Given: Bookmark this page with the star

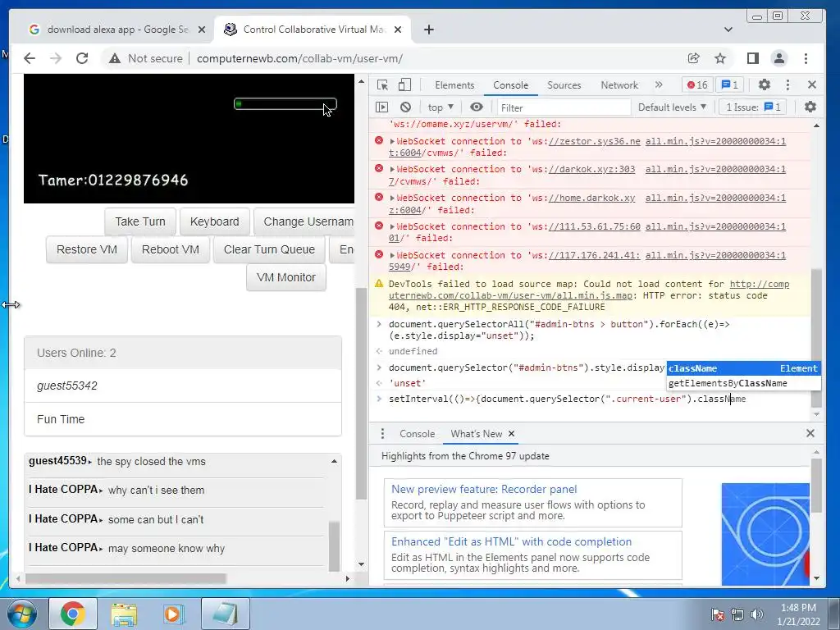Looking at the screenshot, I should [720, 58].
